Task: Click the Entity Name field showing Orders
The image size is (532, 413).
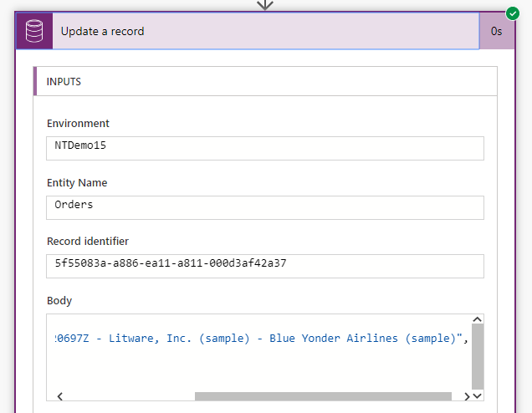Action: click(264, 207)
